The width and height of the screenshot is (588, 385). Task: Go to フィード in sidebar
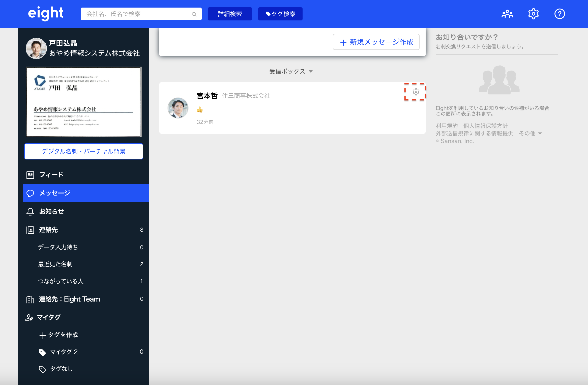click(x=51, y=175)
